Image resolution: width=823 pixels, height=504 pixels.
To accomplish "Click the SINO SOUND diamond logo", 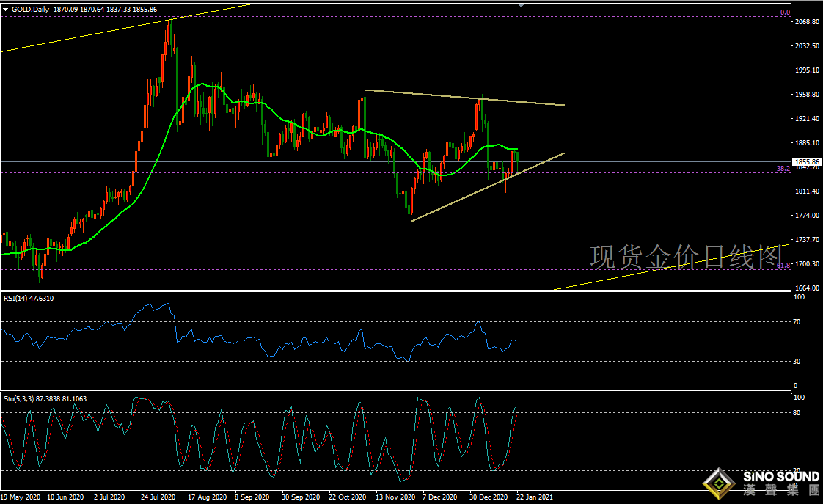I will pyautogui.click(x=719, y=484).
